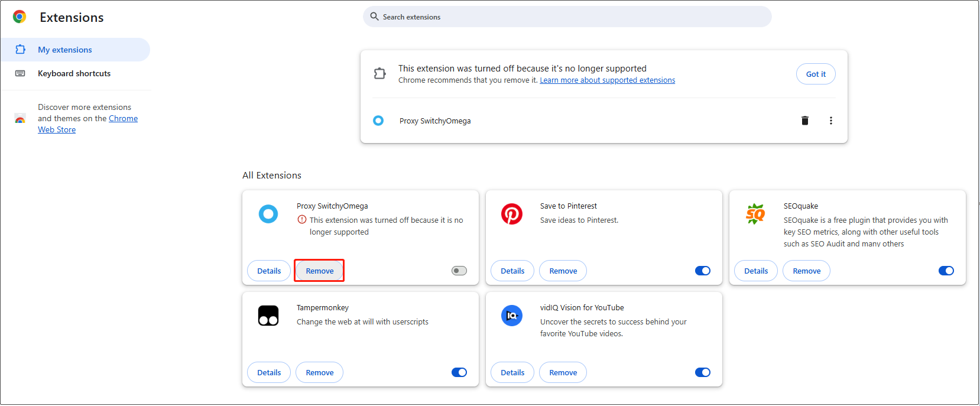This screenshot has width=980, height=406.
Task: Click the puzzle piece icon in the warning banner
Action: (x=379, y=74)
